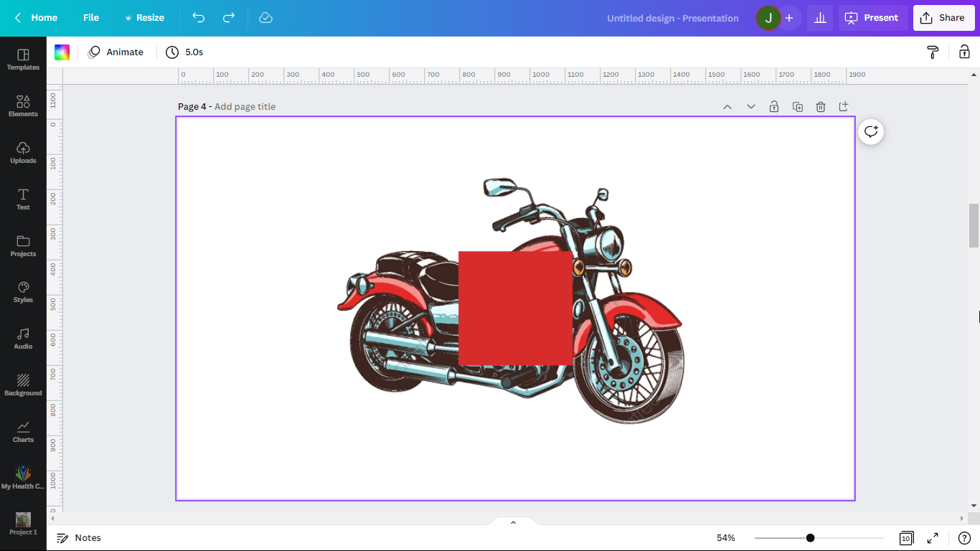Viewport: 980px width, 551px height.
Task: Open the Share dialog
Action: [x=943, y=17]
